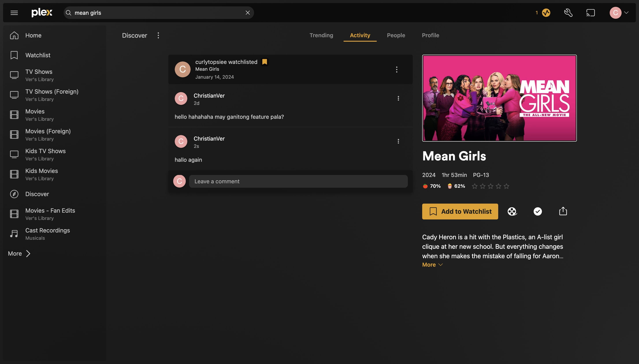Open the settings wrench icon
The width and height of the screenshot is (639, 364).
568,13
